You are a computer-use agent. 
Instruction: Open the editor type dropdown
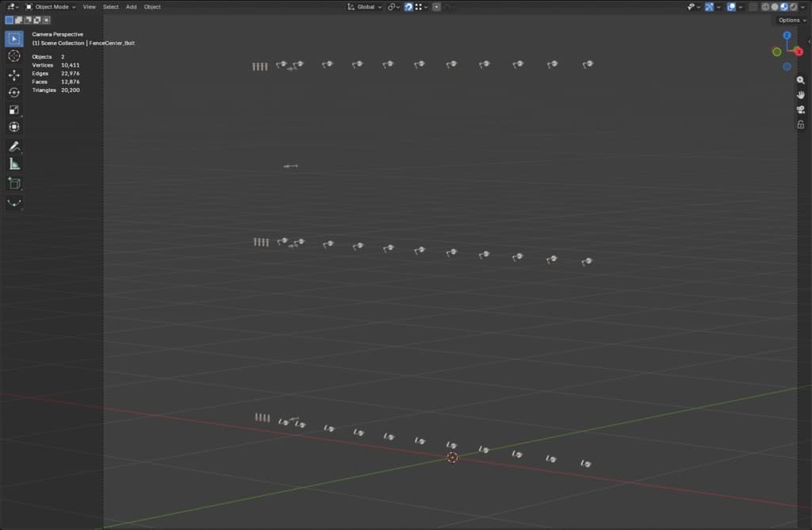[13, 6]
